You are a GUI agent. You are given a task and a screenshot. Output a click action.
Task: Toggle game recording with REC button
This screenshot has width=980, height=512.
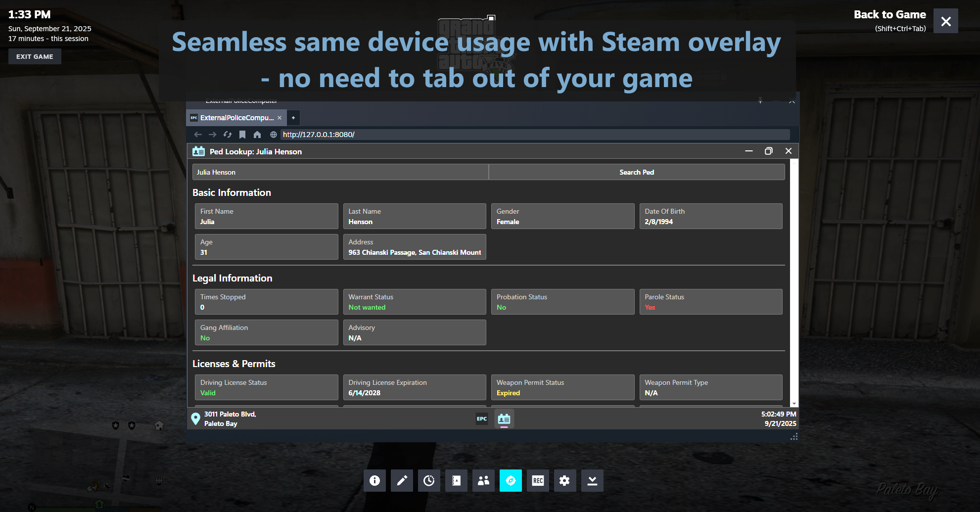(x=538, y=480)
